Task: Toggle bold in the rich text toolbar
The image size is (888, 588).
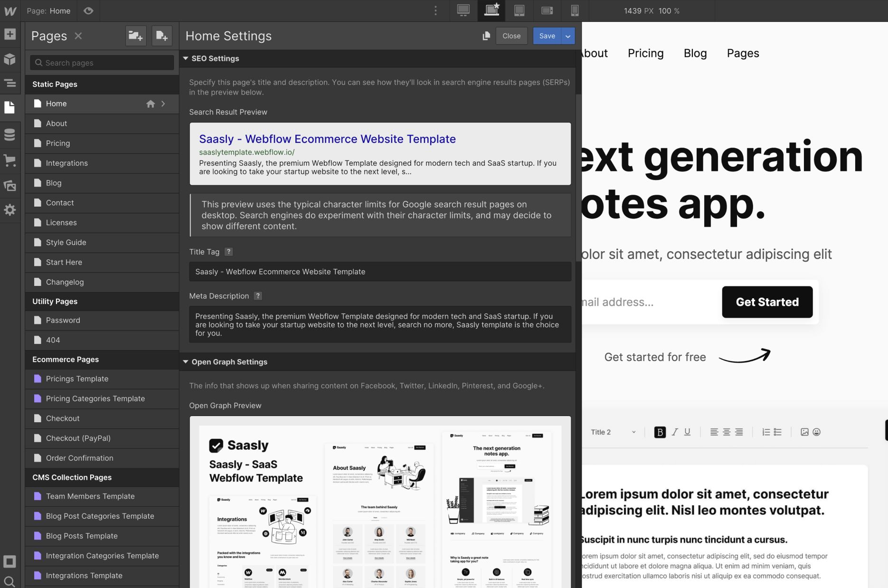Action: [660, 432]
